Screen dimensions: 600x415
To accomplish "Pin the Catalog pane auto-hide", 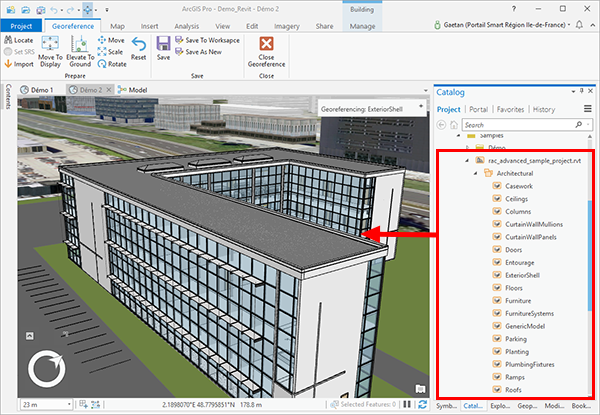I will tap(582, 91).
